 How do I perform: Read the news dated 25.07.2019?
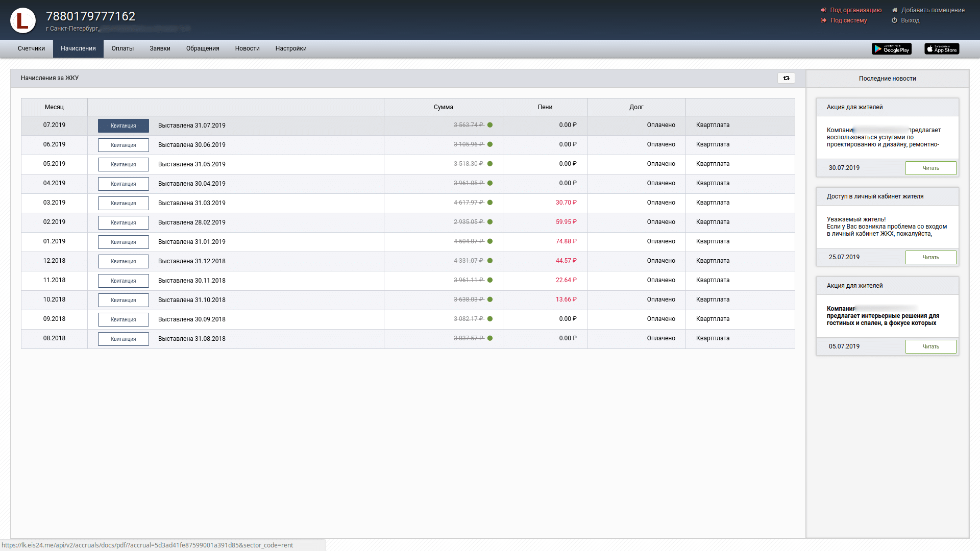[x=930, y=258]
